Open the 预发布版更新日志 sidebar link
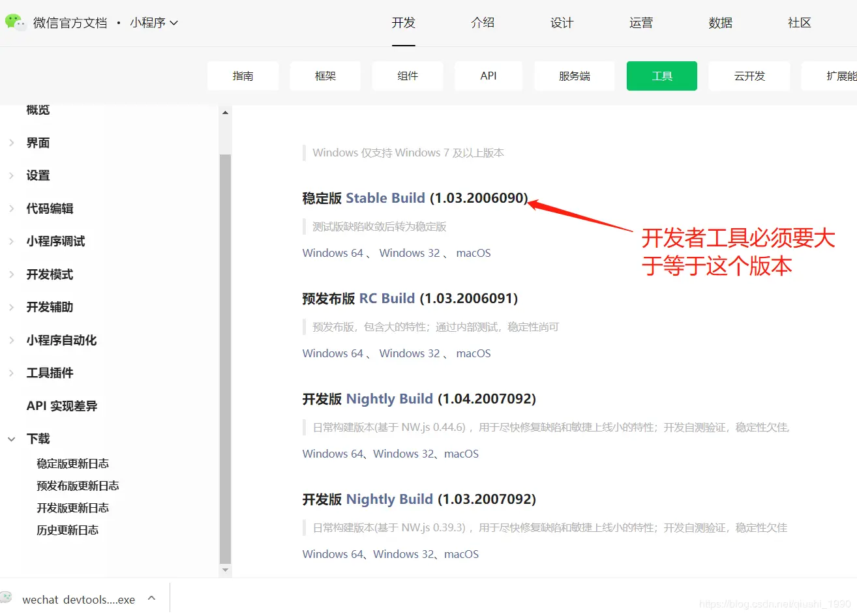The image size is (857, 616). (78, 486)
